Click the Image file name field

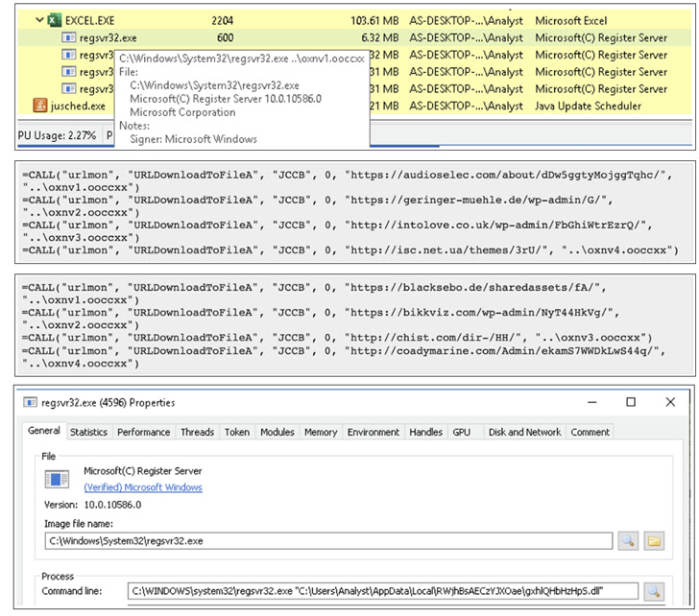click(328, 541)
